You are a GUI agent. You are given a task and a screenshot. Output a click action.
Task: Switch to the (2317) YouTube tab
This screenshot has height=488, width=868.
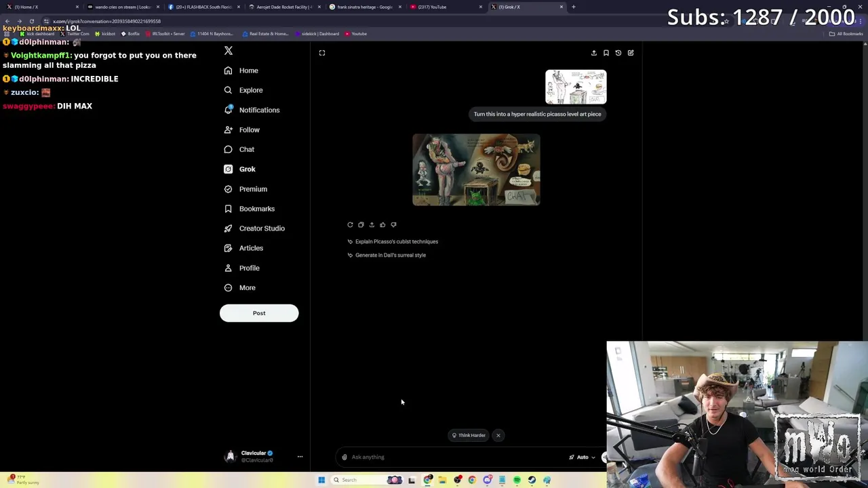446,7
